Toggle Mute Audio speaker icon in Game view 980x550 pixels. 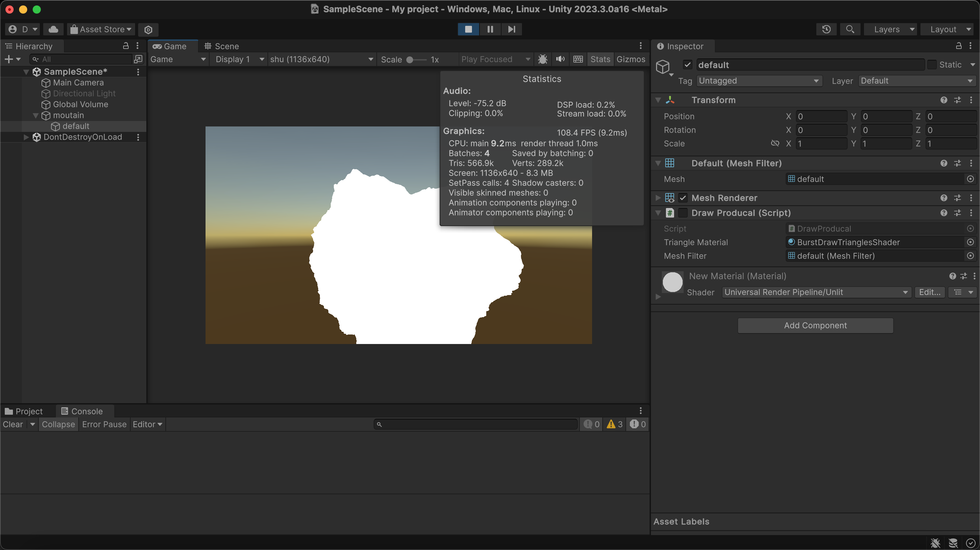click(560, 59)
